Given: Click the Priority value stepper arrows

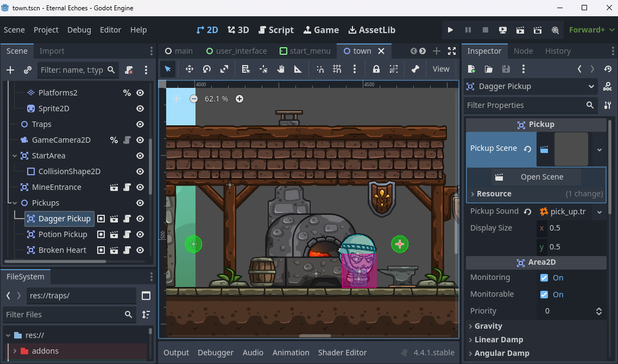Looking at the screenshot, I should (598, 311).
